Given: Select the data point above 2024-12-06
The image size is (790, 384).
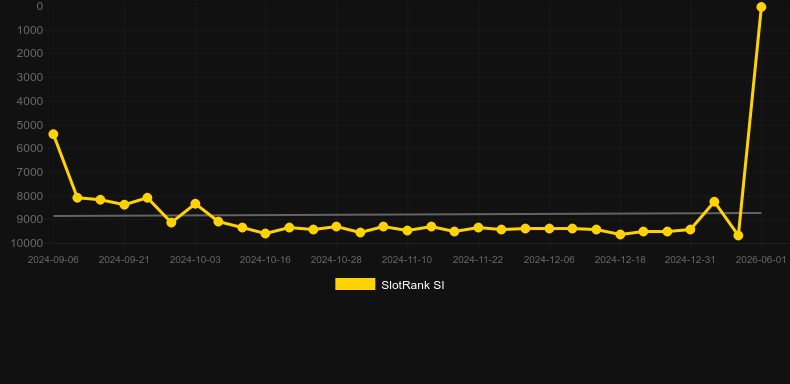Looking at the screenshot, I should (x=549, y=229).
